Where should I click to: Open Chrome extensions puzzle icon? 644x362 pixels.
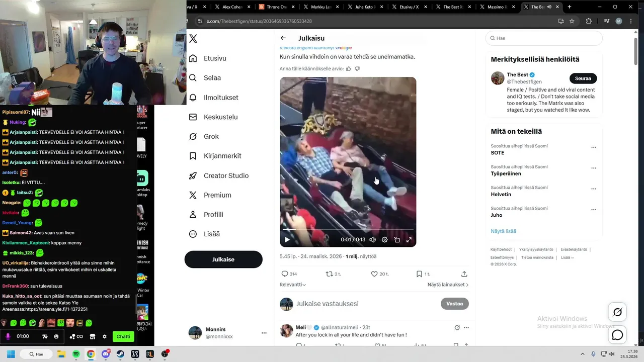[x=589, y=21]
